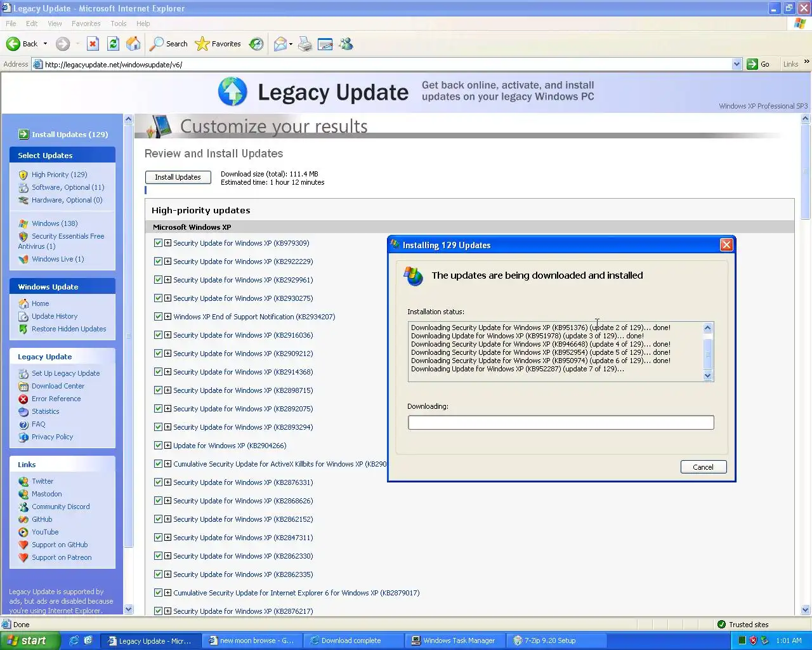This screenshot has height=650, width=812.
Task: Uncheck update KB2929961 checkbox
Action: coord(158,279)
